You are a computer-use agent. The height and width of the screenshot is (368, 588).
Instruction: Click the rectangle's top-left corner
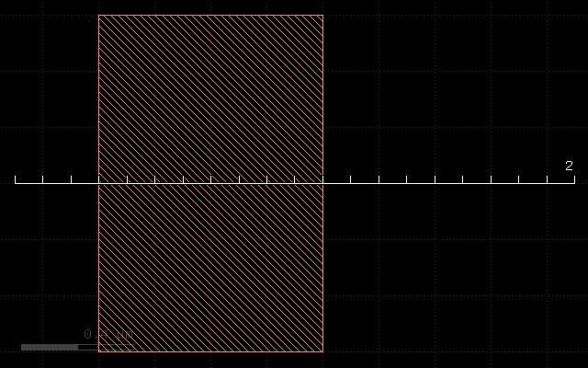pyautogui.click(x=99, y=16)
